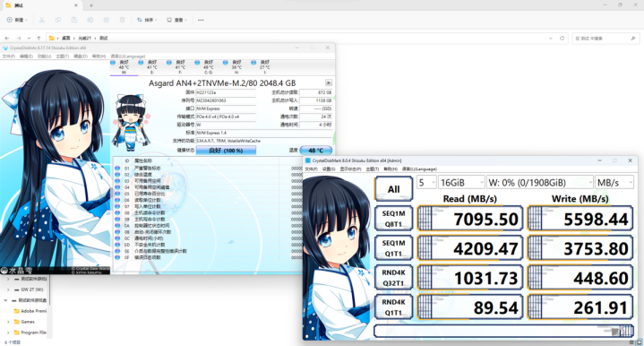
Task: Select the W: disk at 48 °C in CrystalDiskInfo
Action: coord(124,67)
